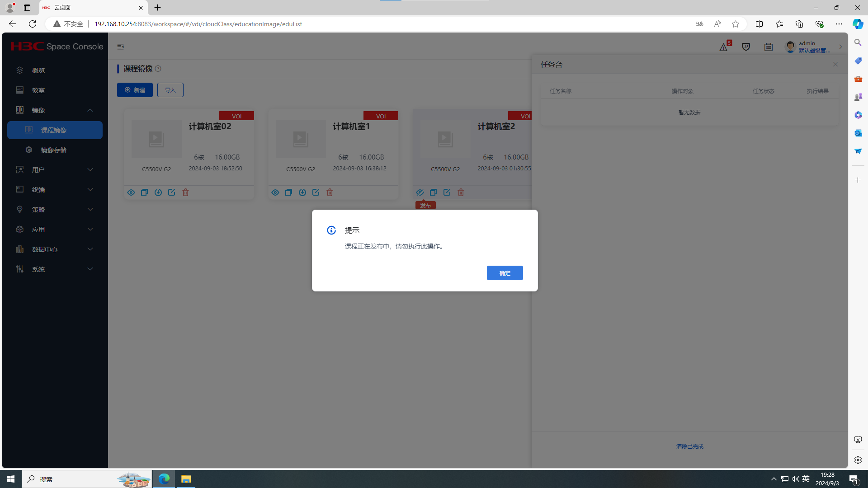Click the 清除已完成 link in the task panel

(x=689, y=446)
